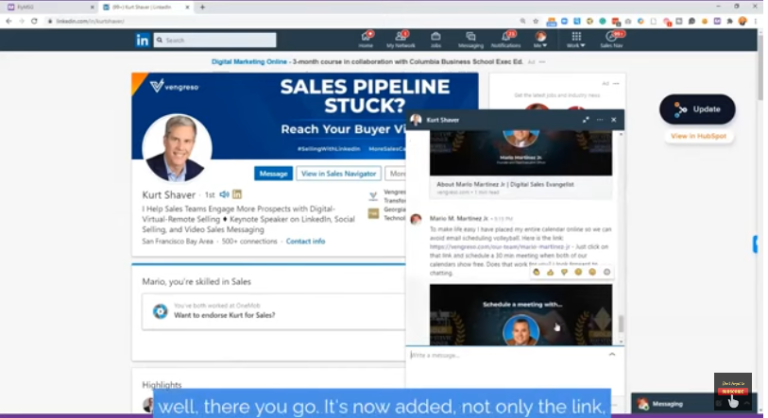Click the blue Message button
This screenshot has width=768, height=418.
point(273,173)
